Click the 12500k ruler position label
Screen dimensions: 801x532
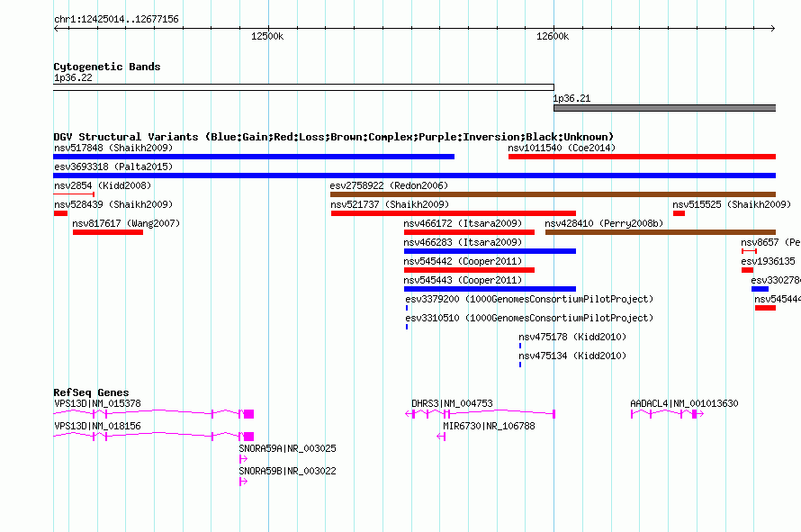(267, 36)
